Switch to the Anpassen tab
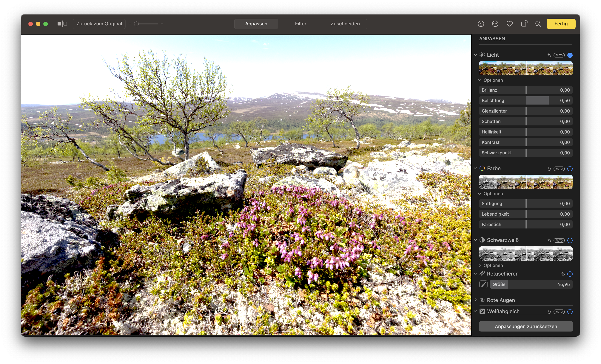601x364 pixels. click(256, 24)
